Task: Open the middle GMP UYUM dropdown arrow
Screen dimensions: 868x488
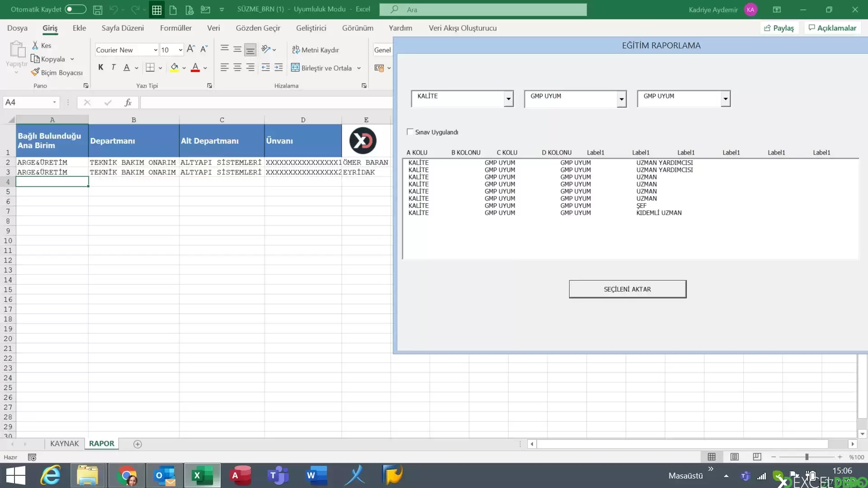Action: pyautogui.click(x=622, y=99)
